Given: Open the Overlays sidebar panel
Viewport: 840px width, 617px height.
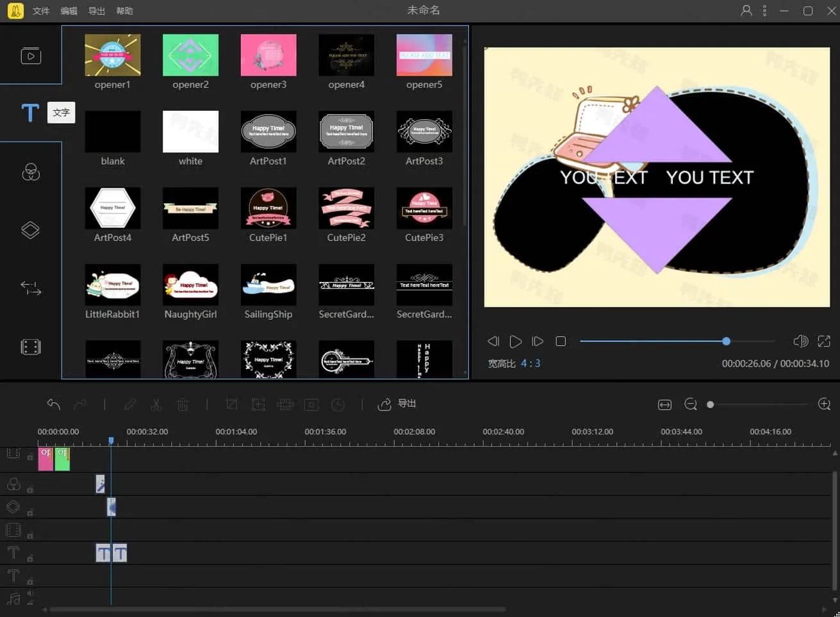Looking at the screenshot, I should pos(31,230).
